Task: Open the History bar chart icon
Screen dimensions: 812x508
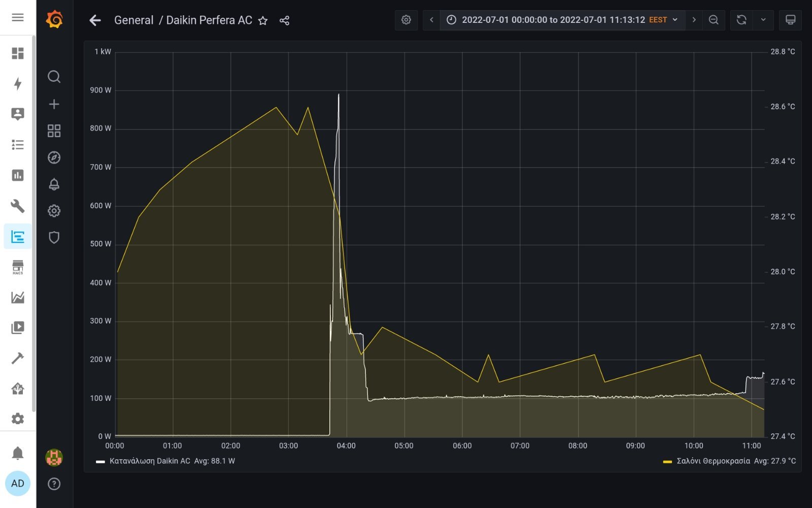Action: pos(18,175)
